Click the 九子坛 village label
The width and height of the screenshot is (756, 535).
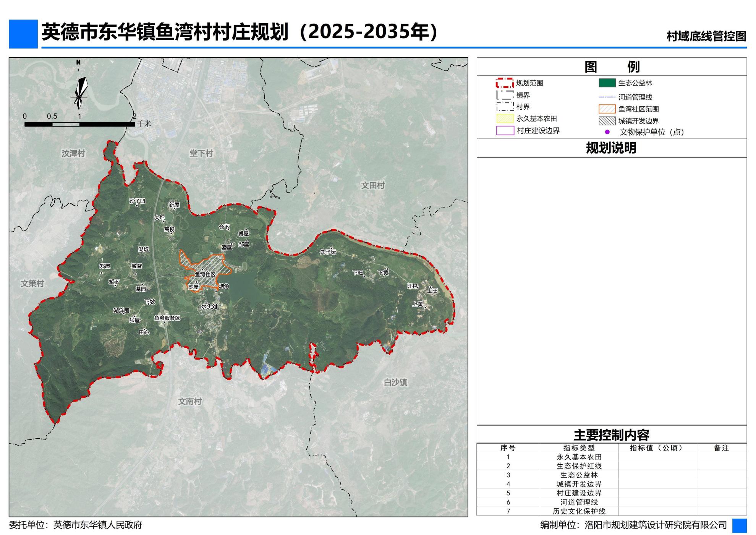click(327, 252)
